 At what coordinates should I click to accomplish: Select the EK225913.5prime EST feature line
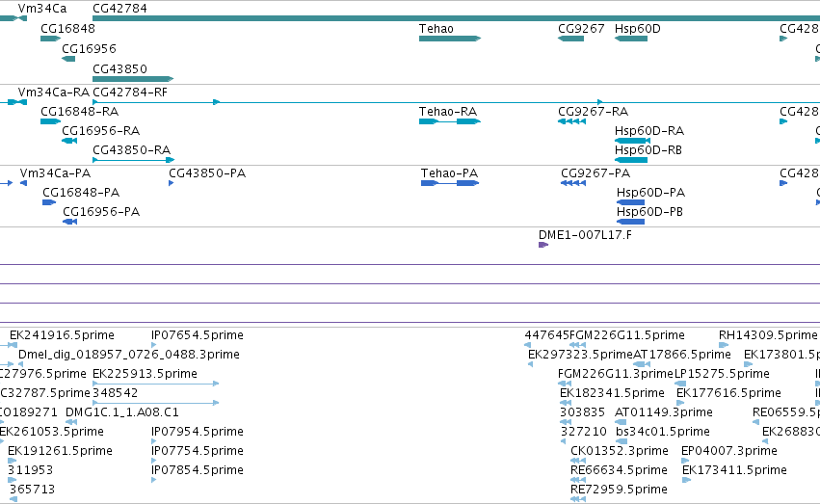[155, 384]
